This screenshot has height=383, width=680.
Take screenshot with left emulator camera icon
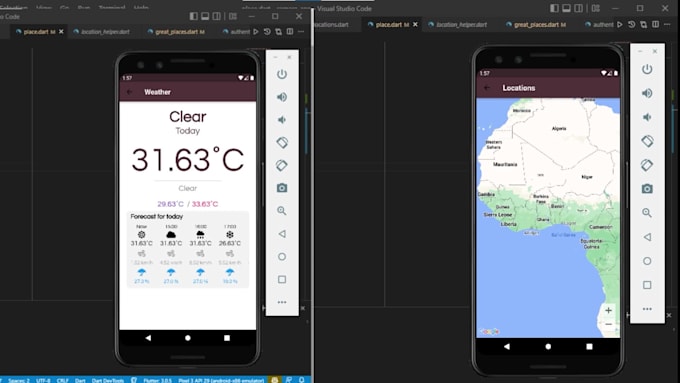pyautogui.click(x=282, y=188)
